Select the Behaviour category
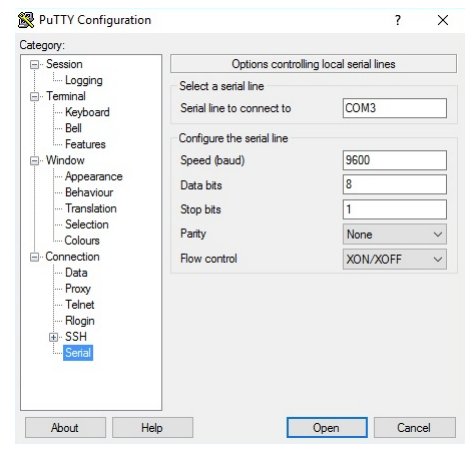 coord(89,192)
